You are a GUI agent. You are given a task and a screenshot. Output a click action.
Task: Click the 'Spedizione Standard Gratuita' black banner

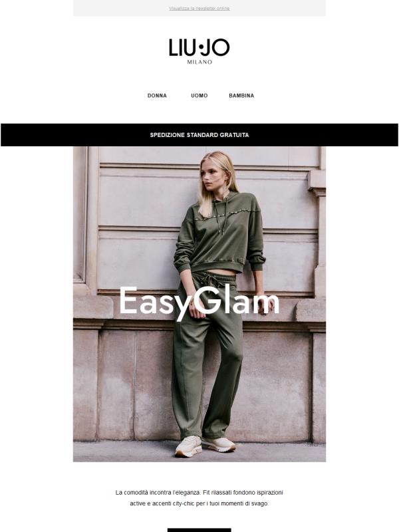coord(199,135)
